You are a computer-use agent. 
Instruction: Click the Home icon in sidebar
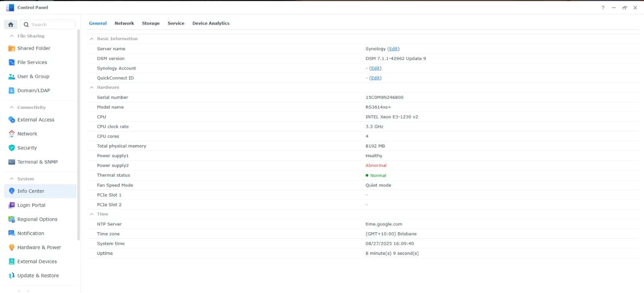point(11,25)
